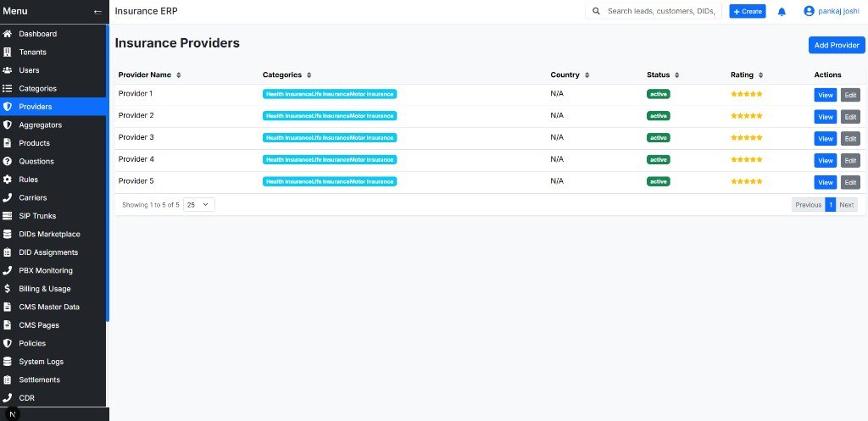The height and width of the screenshot is (421, 868).
Task: View Provider 3 details
Action: click(x=825, y=139)
